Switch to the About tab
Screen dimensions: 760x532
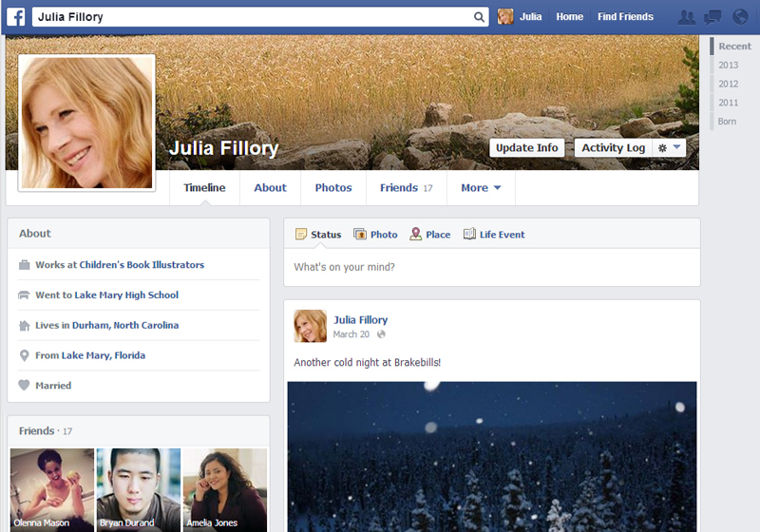click(x=270, y=188)
